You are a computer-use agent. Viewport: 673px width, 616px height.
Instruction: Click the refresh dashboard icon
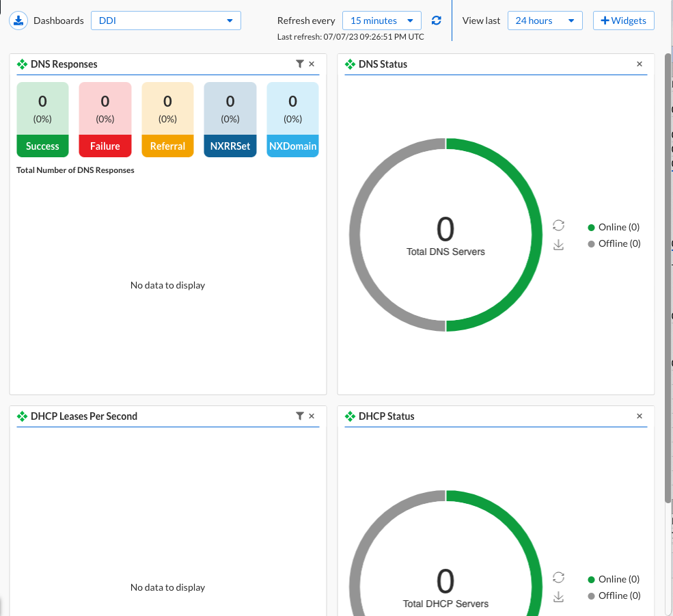coord(436,21)
